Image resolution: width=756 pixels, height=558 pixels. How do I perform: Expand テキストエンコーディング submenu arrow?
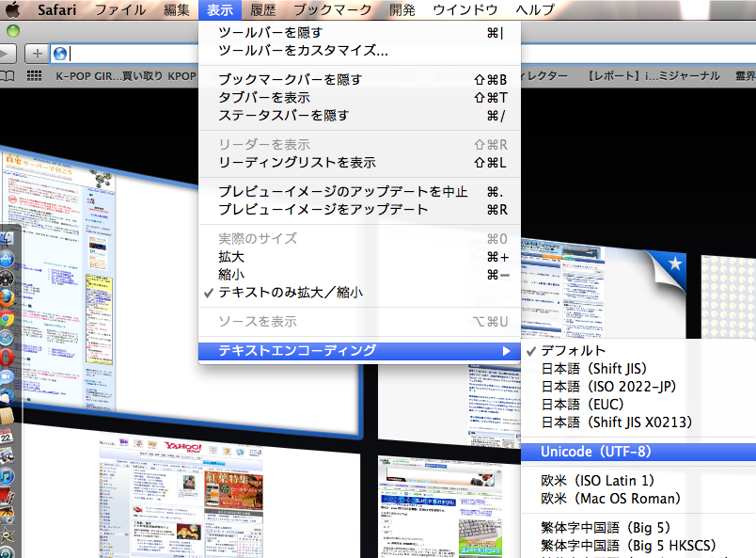click(x=506, y=351)
